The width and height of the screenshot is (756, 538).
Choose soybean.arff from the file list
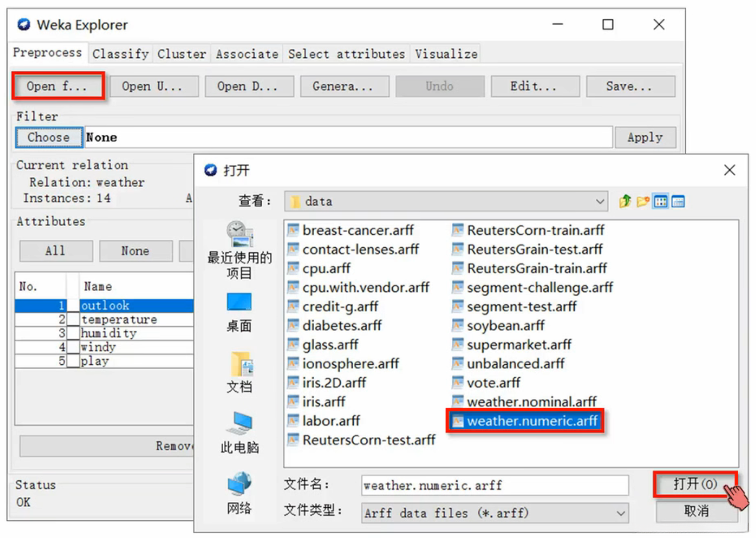tap(499, 325)
